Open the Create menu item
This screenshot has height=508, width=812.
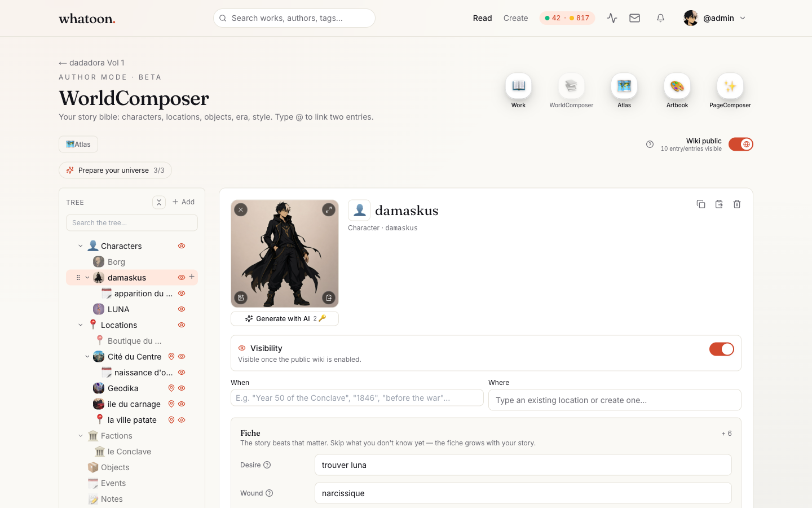[516, 18]
